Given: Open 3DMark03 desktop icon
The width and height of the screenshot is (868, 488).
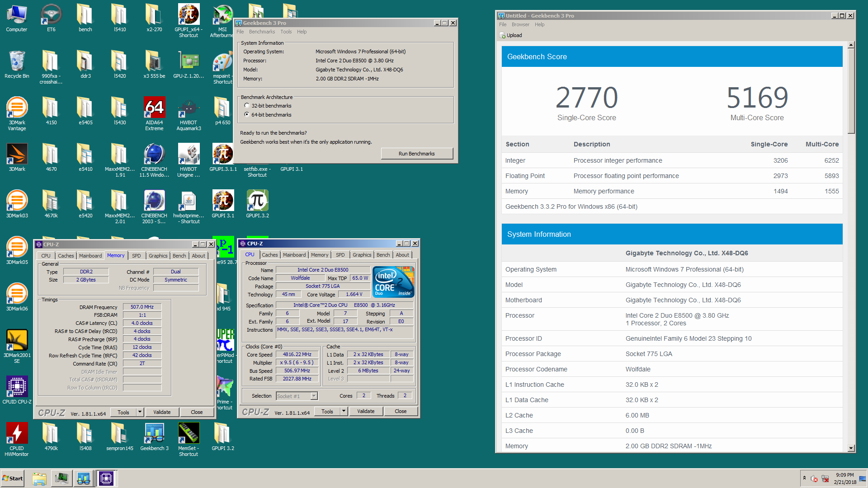Looking at the screenshot, I should coord(17,204).
